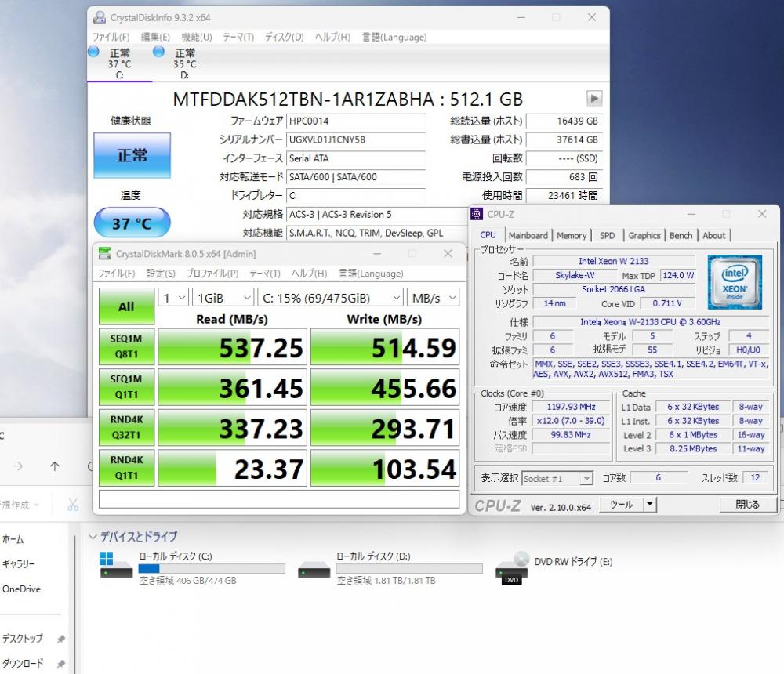Click the pin icon beside ダウンロード

click(61, 664)
